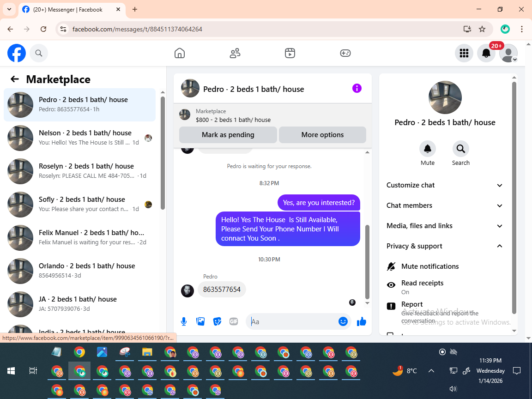Viewport: 532px width, 399px height.
Task: Open the JA 2 beds 1 bath conversation
Action: [80, 304]
